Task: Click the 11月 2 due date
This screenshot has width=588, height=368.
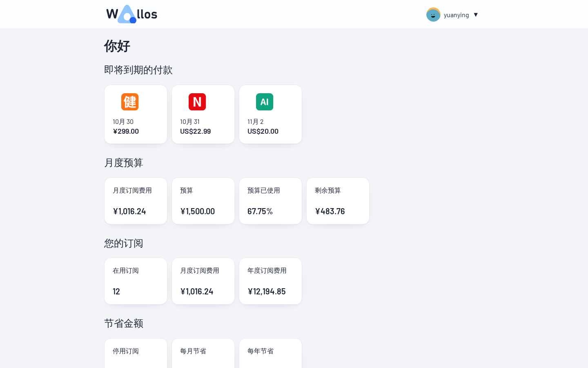Action: (256, 122)
